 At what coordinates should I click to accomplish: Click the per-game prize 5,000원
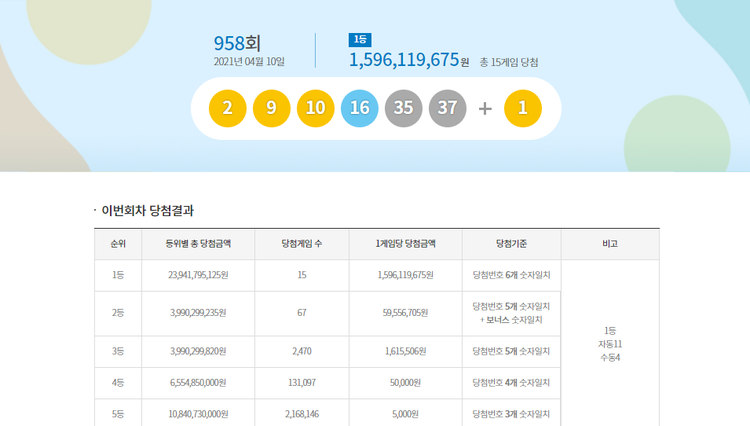tap(406, 414)
